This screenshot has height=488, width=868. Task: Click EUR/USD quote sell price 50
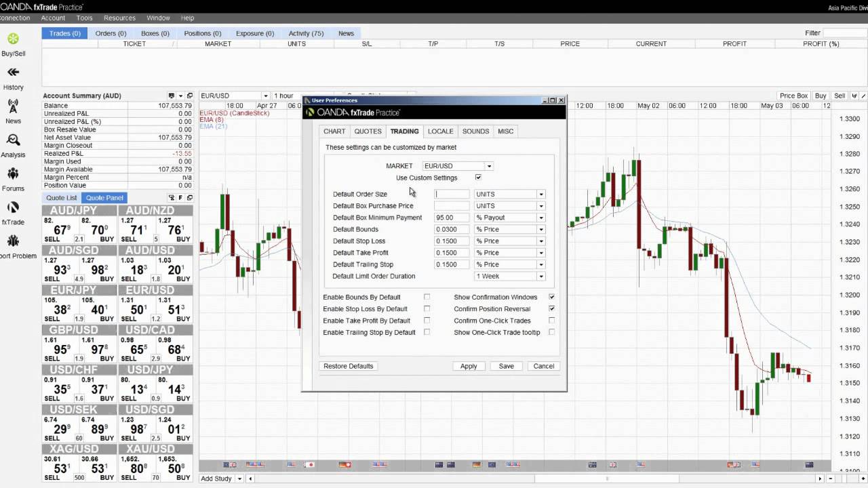[x=138, y=310]
